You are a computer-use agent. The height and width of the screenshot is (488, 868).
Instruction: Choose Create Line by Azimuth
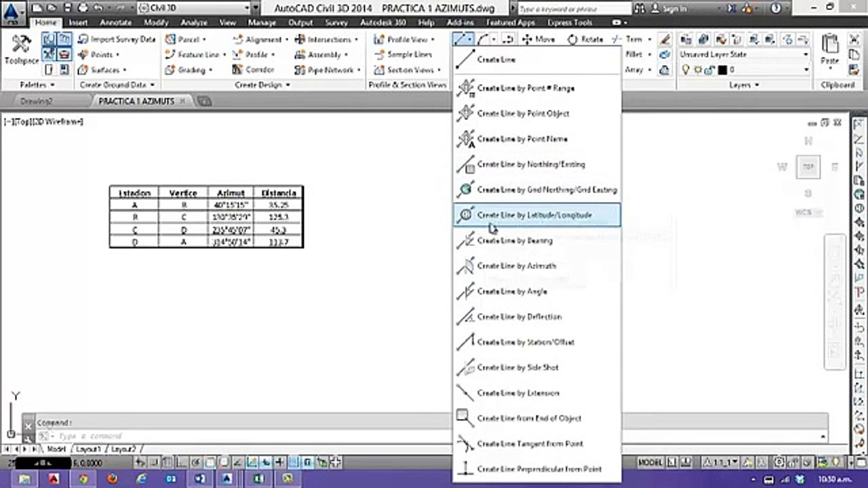pyautogui.click(x=536, y=266)
